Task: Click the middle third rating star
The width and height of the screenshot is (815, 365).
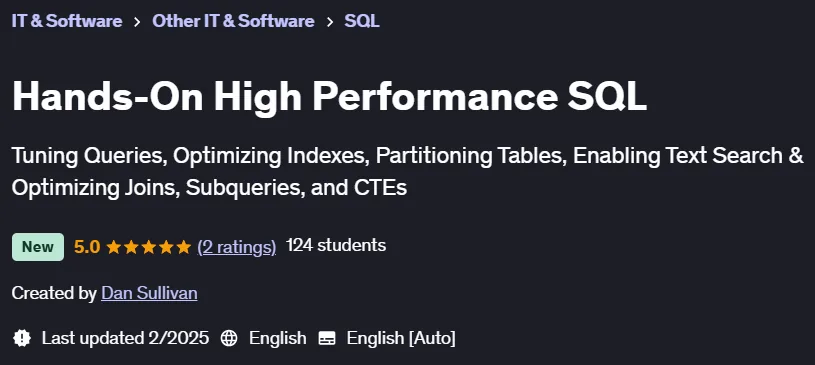Action: pos(149,247)
